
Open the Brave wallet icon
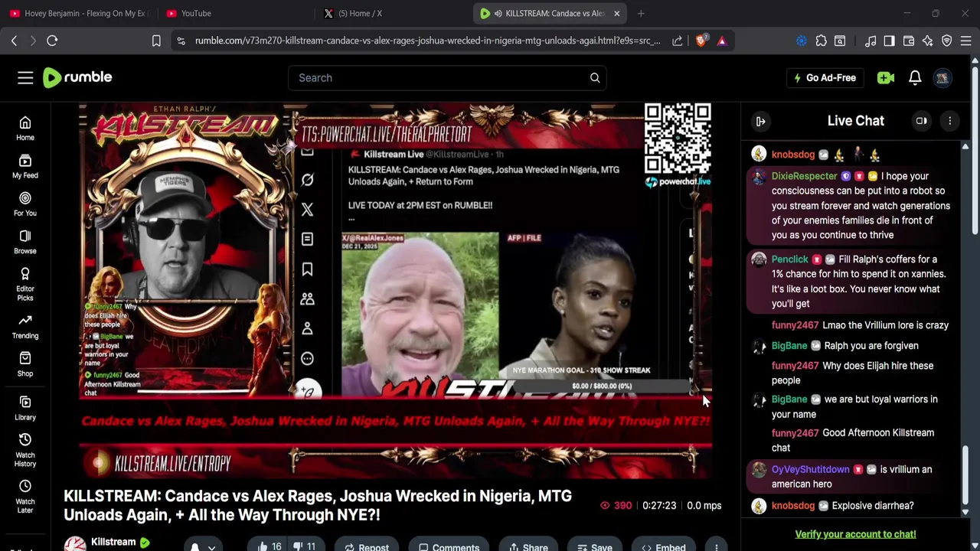(909, 41)
